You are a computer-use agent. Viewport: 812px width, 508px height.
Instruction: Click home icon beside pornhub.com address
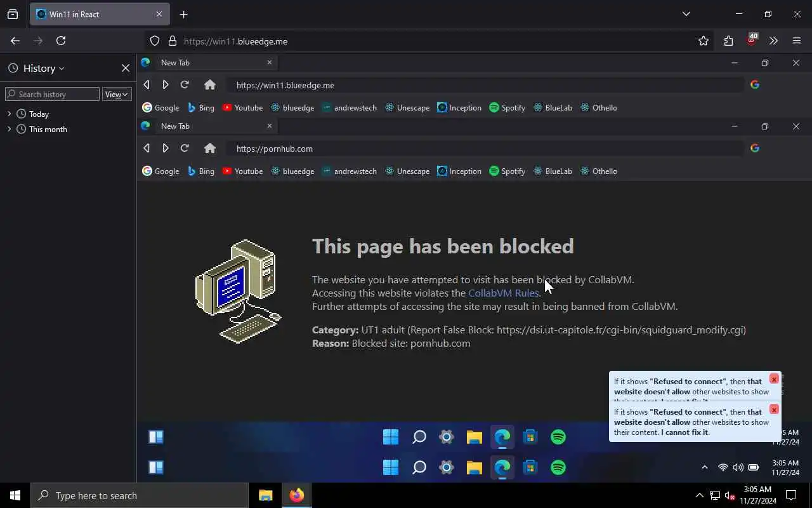coord(210,148)
